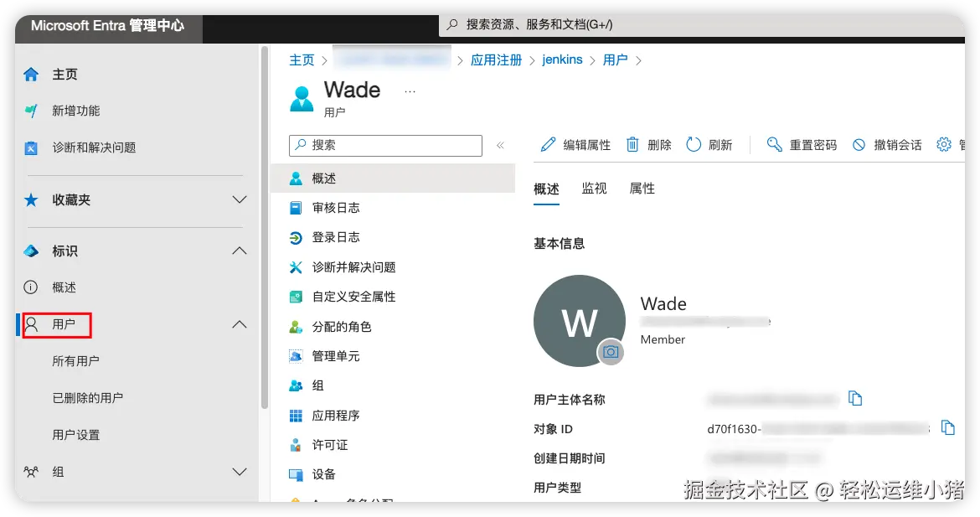Collapse the 标识 section
The image size is (980, 517).
(240, 251)
